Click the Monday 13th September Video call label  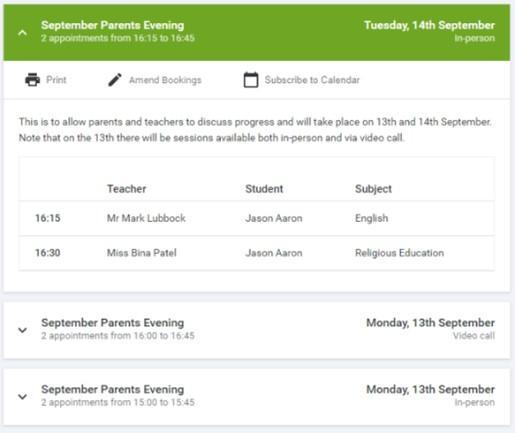pyautogui.click(x=474, y=336)
